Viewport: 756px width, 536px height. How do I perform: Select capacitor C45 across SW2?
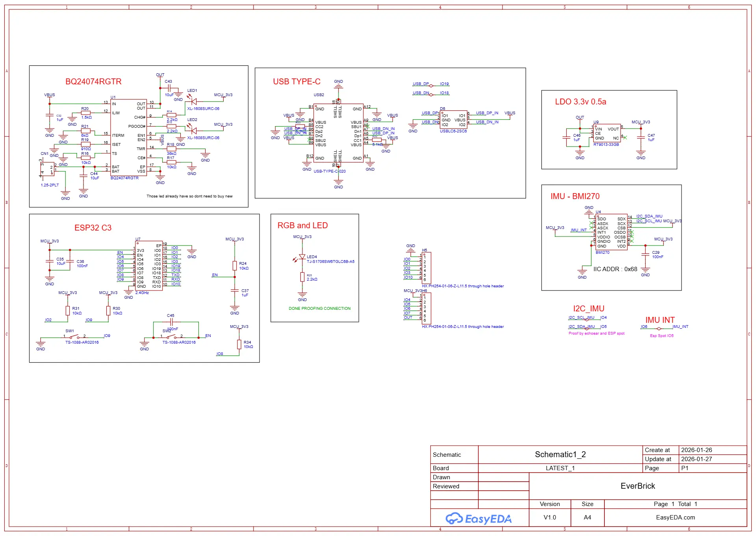point(170,322)
